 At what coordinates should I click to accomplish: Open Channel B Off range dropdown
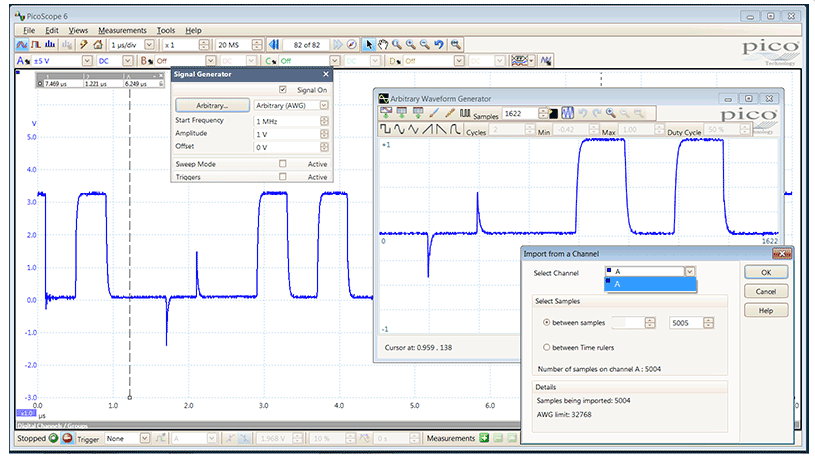click(211, 61)
